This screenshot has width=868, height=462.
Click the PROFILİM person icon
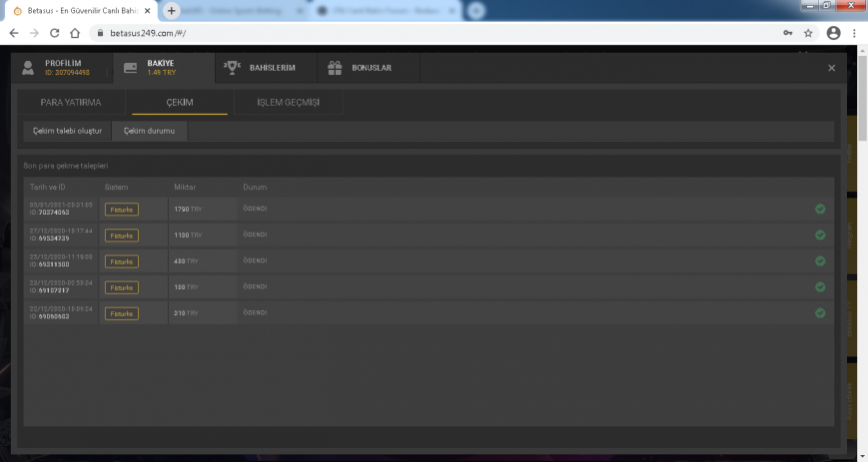tap(28, 68)
